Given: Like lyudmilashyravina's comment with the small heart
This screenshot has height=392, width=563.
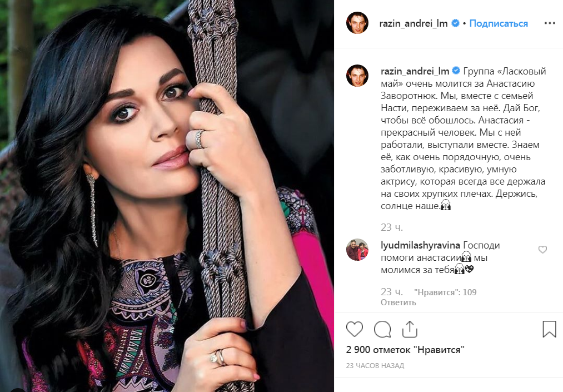Looking at the screenshot, I should click(542, 249).
